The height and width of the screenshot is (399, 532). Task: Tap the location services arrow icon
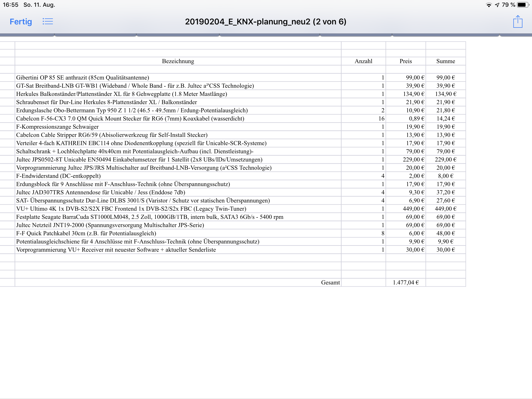pyautogui.click(x=497, y=5)
